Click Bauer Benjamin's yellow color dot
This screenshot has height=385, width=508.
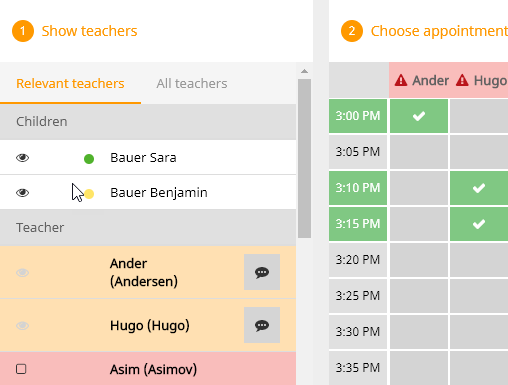[x=89, y=194]
